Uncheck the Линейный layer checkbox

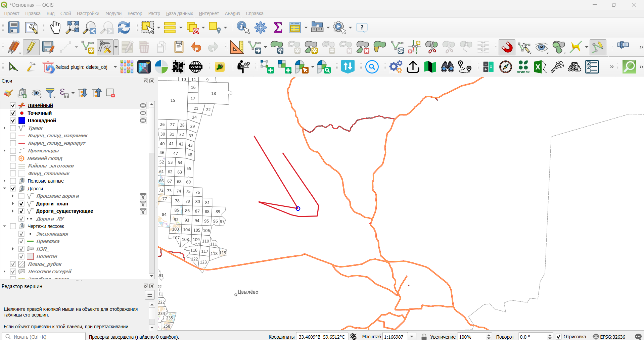(13, 105)
